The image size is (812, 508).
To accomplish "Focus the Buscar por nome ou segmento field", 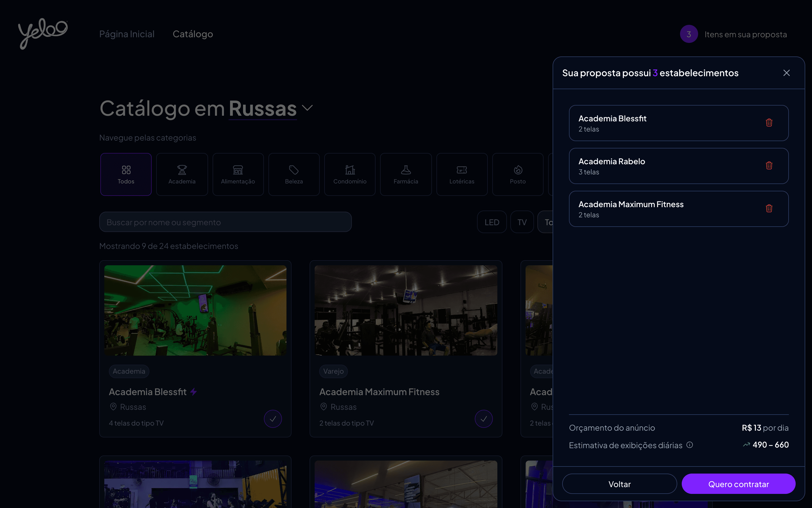I will click(226, 222).
